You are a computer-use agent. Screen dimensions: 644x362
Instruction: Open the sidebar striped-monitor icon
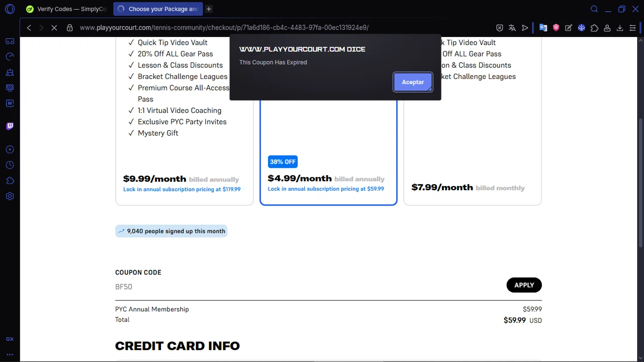10,88
